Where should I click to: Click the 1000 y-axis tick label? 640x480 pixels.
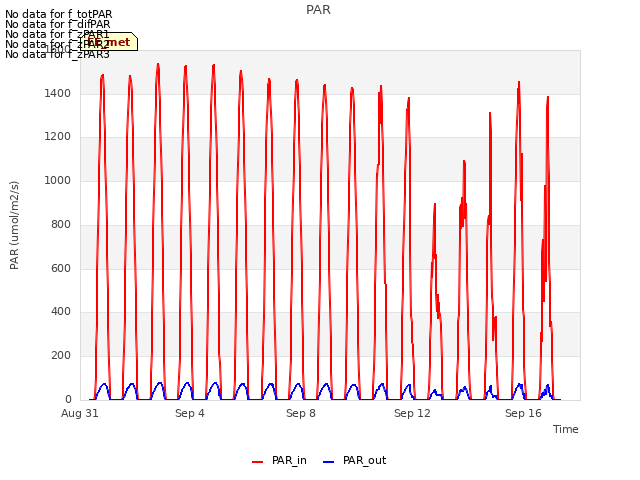coord(58,180)
